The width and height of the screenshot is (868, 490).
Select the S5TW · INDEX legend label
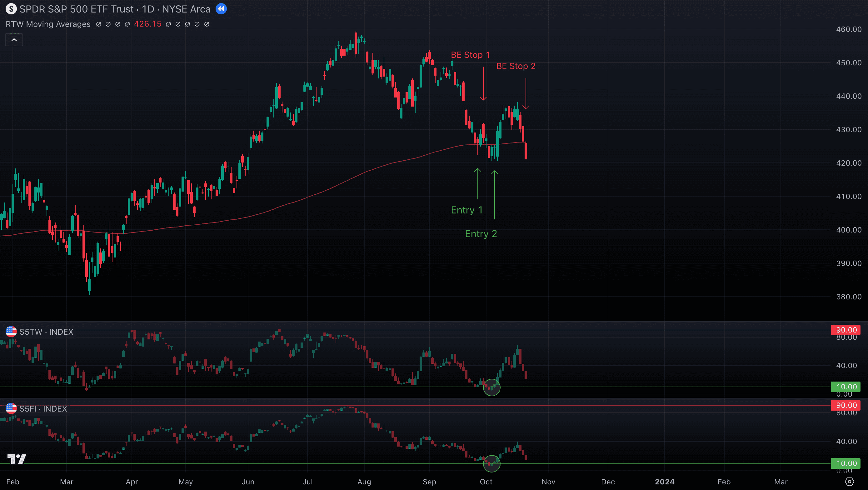(46, 332)
